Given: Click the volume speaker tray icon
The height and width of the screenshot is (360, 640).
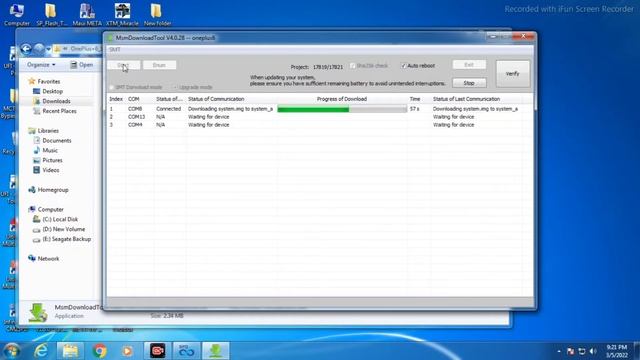Looking at the screenshot, I should click(x=593, y=351).
